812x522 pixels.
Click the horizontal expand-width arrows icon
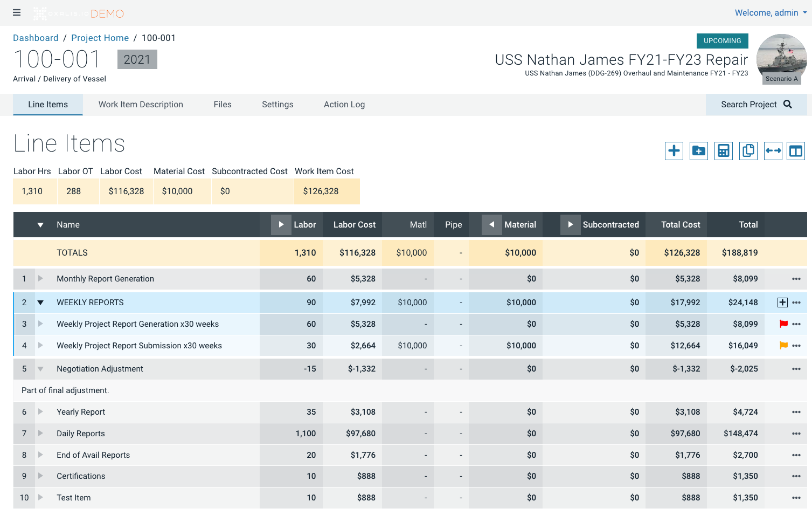tap(773, 151)
